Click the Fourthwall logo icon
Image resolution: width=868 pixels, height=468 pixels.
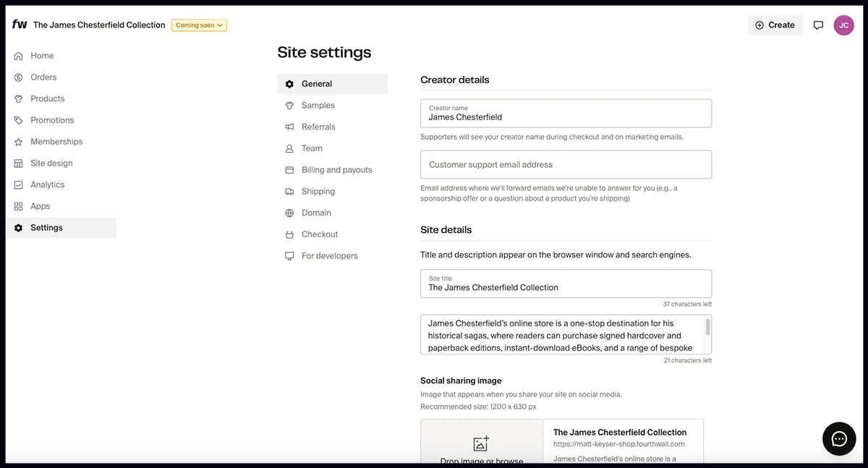(x=20, y=25)
